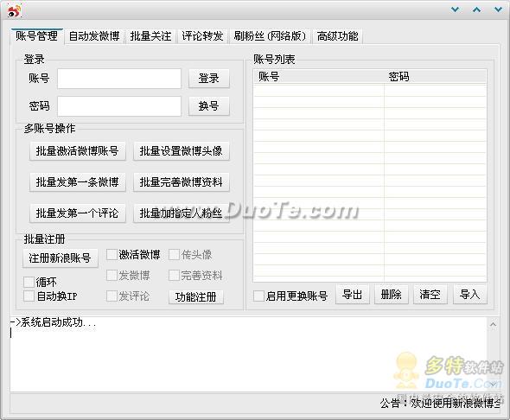The image size is (510, 420).
Task: Click the log scrollbar up arrow
Action: tap(493, 324)
